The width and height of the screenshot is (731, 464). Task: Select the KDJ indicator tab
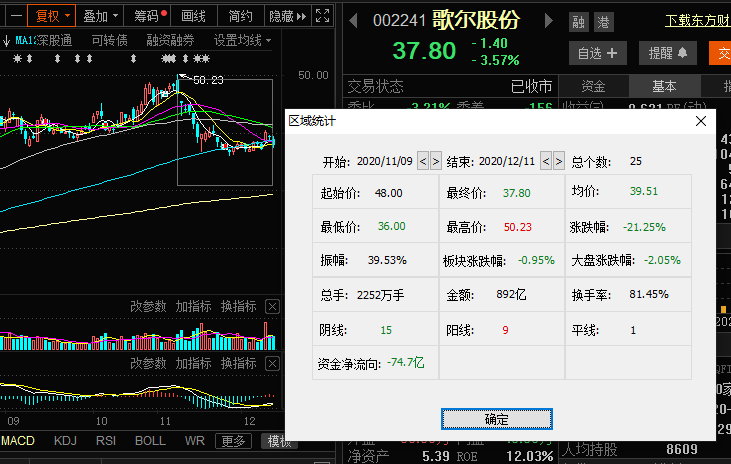tap(65, 441)
